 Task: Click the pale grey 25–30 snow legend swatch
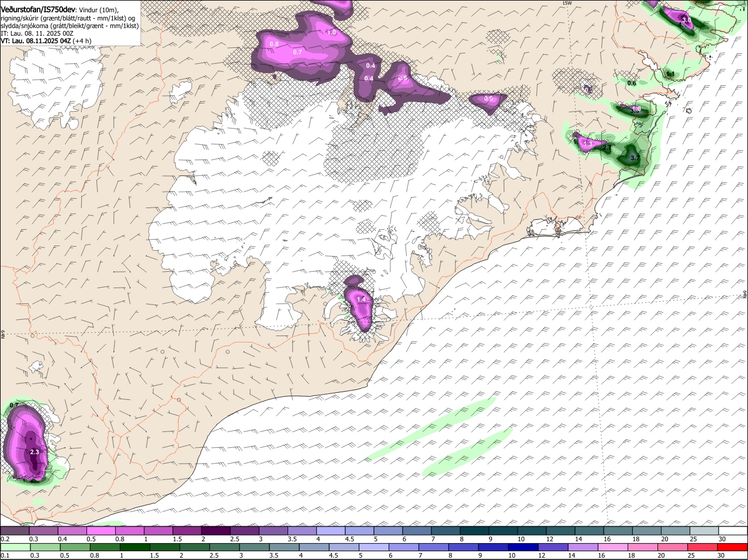(x=704, y=531)
